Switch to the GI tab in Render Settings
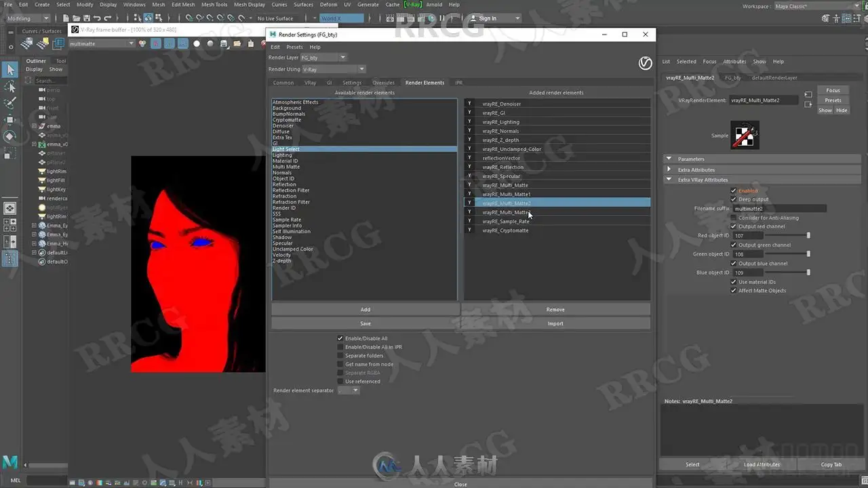 point(330,83)
